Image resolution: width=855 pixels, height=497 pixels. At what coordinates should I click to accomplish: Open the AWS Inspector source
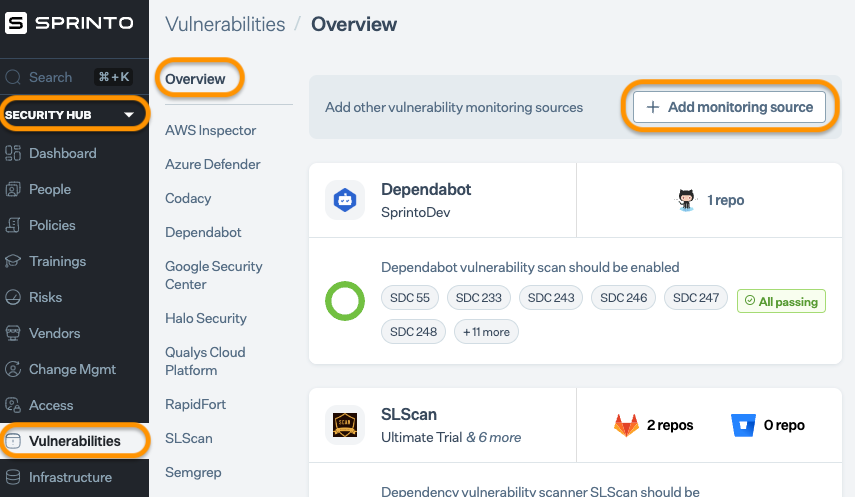(210, 130)
